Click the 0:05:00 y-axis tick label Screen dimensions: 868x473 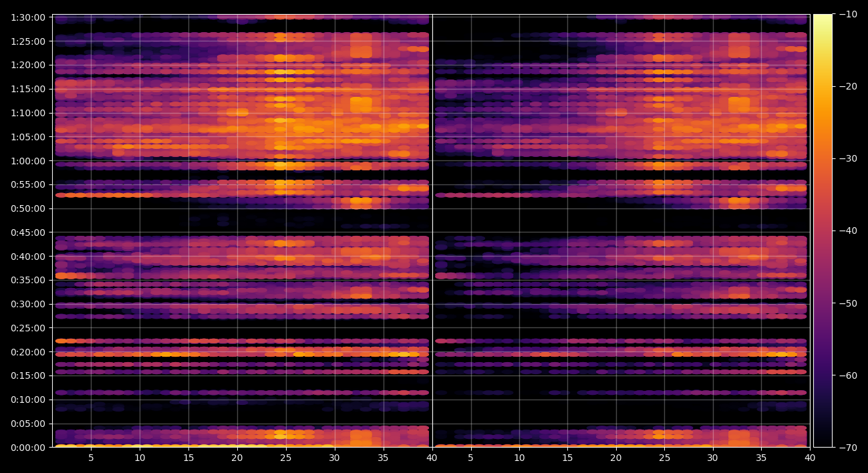(28, 424)
